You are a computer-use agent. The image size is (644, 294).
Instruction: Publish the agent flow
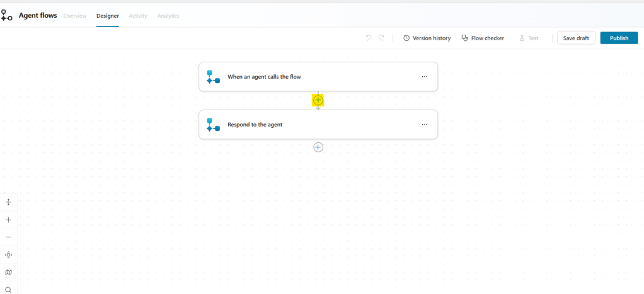(x=619, y=38)
